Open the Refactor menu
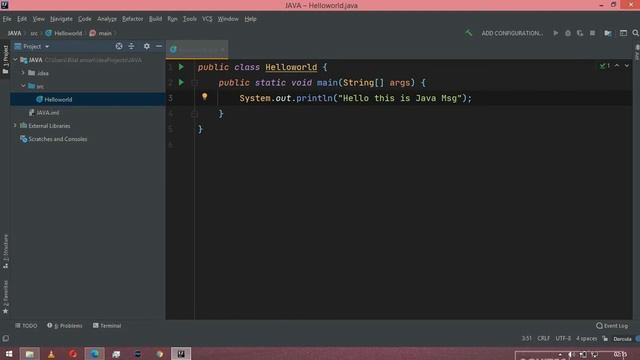Viewport: 640px width, 360px height. pos(133,19)
